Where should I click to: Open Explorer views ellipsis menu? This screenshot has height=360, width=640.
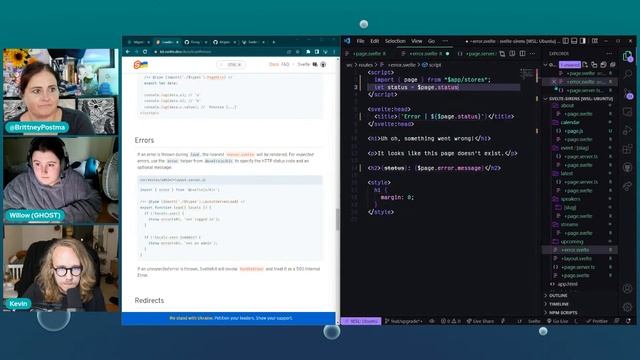point(609,53)
